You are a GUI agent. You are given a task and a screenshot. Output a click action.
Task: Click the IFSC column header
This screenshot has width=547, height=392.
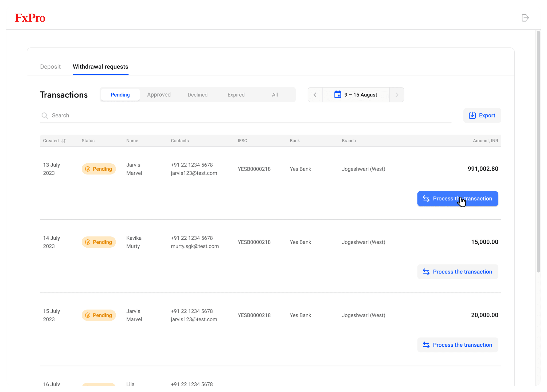(243, 141)
